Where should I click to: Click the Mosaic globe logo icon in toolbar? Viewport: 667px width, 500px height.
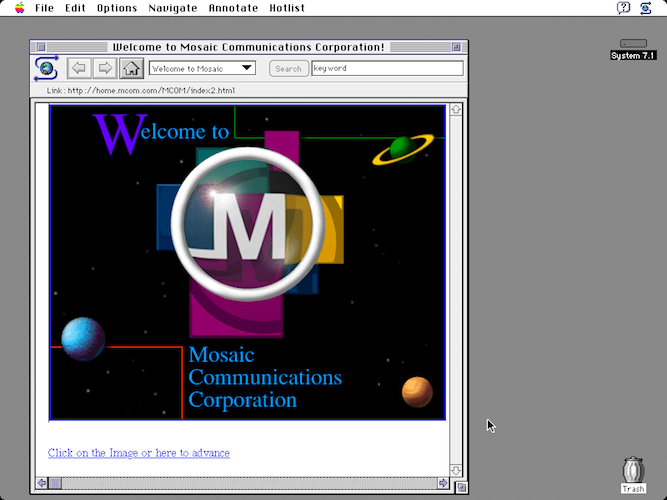pos(46,68)
